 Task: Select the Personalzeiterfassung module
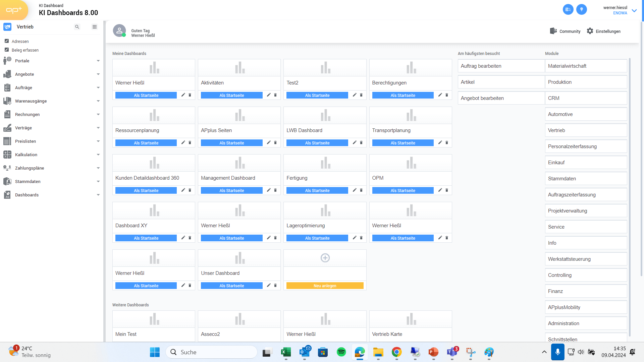point(586,146)
